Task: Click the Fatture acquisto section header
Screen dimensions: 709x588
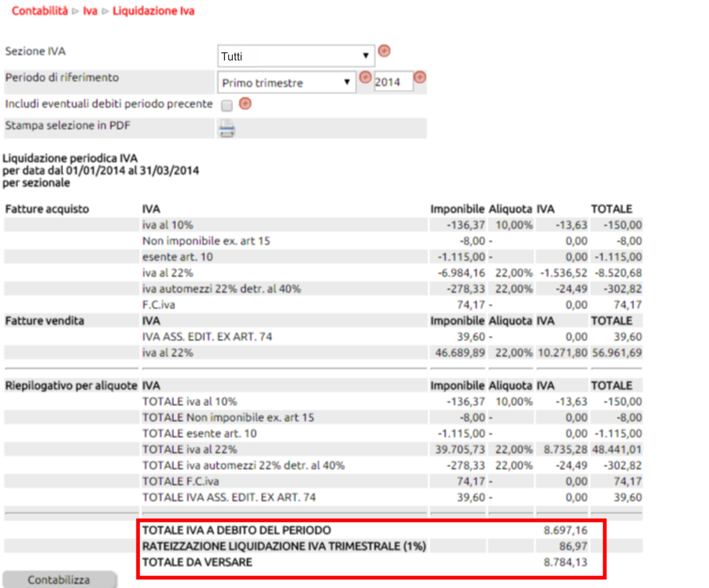Action: pyautogui.click(x=47, y=209)
